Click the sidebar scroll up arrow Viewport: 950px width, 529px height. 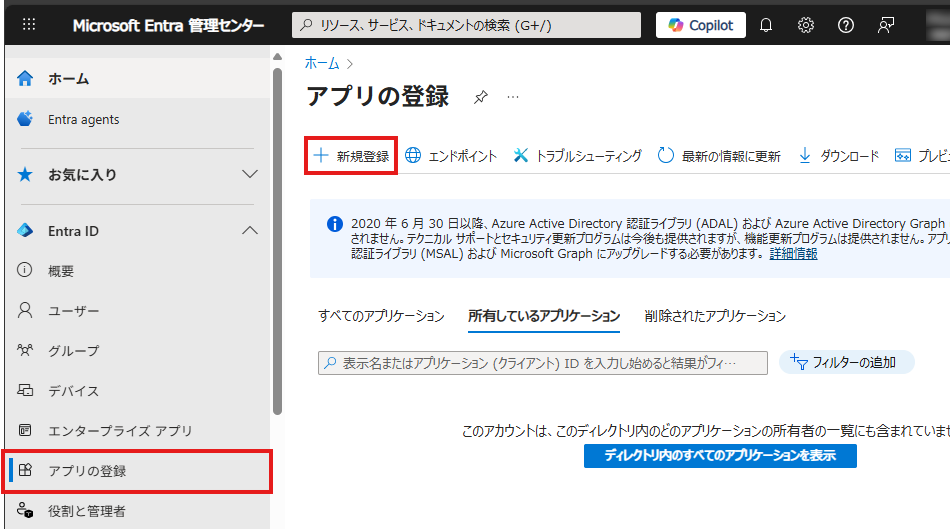click(x=277, y=57)
